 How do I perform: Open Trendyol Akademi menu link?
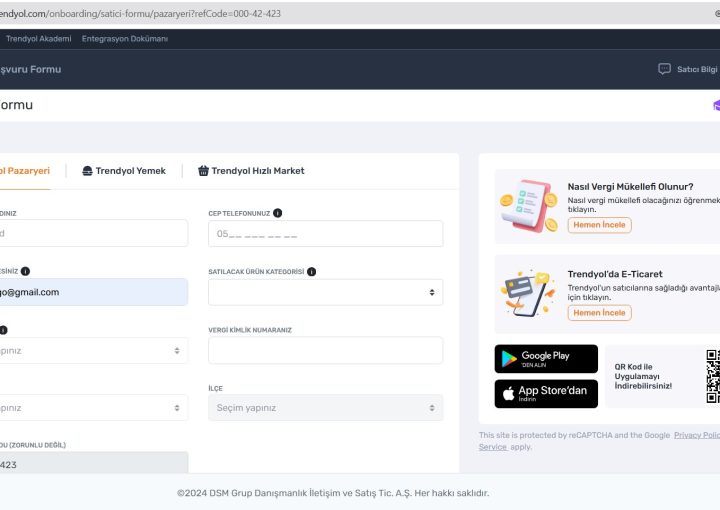39,39
